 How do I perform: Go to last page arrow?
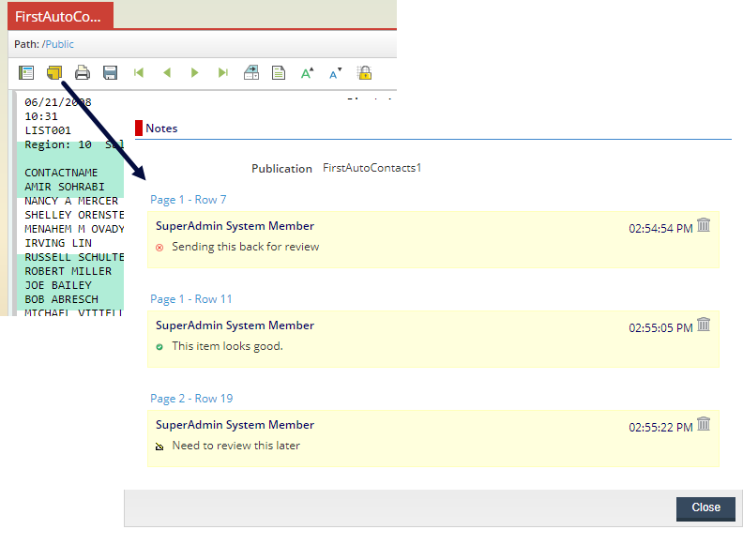[x=222, y=73]
